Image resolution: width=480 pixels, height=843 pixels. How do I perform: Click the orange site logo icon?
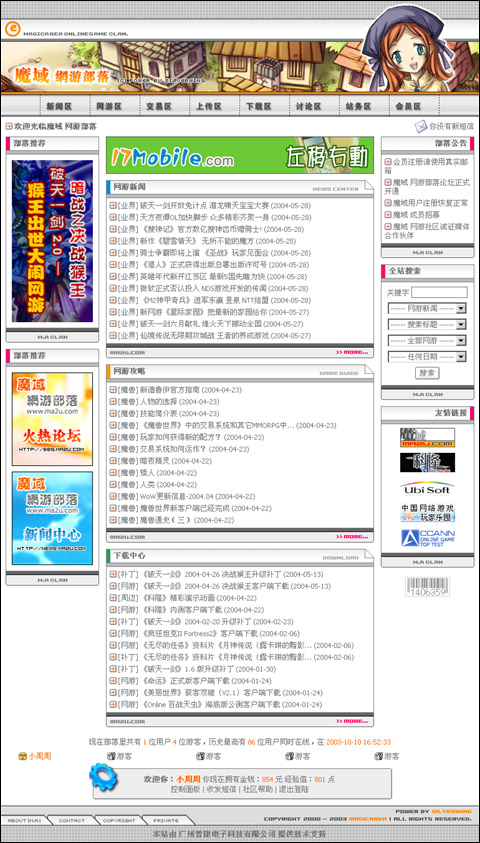(x=12, y=29)
